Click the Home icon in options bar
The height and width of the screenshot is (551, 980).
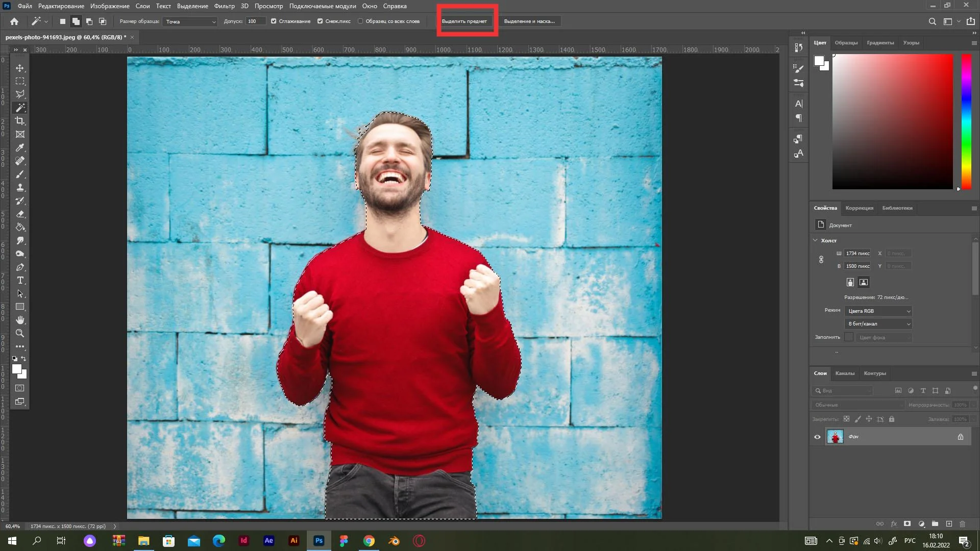14,21
